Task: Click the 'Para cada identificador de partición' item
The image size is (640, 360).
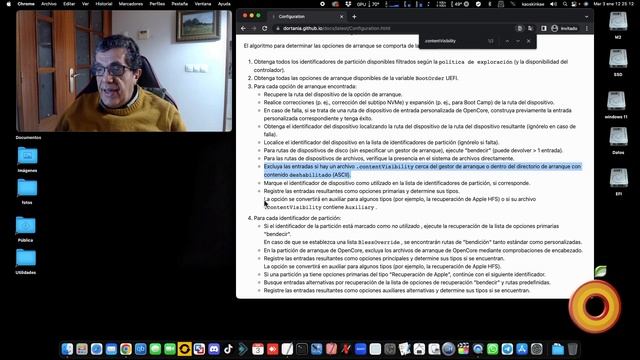Action: coord(297,218)
